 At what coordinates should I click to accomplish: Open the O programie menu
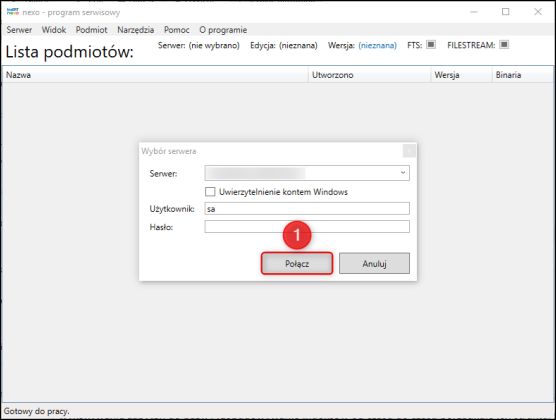click(223, 30)
